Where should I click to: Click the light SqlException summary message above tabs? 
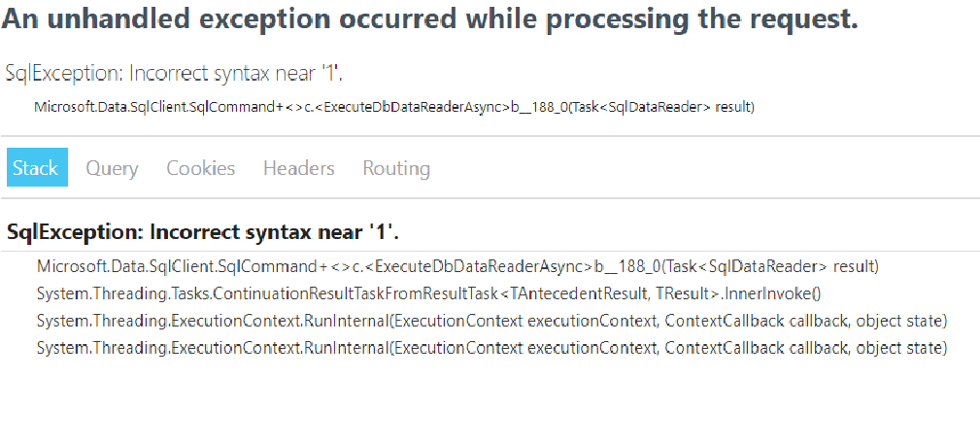coord(174,74)
